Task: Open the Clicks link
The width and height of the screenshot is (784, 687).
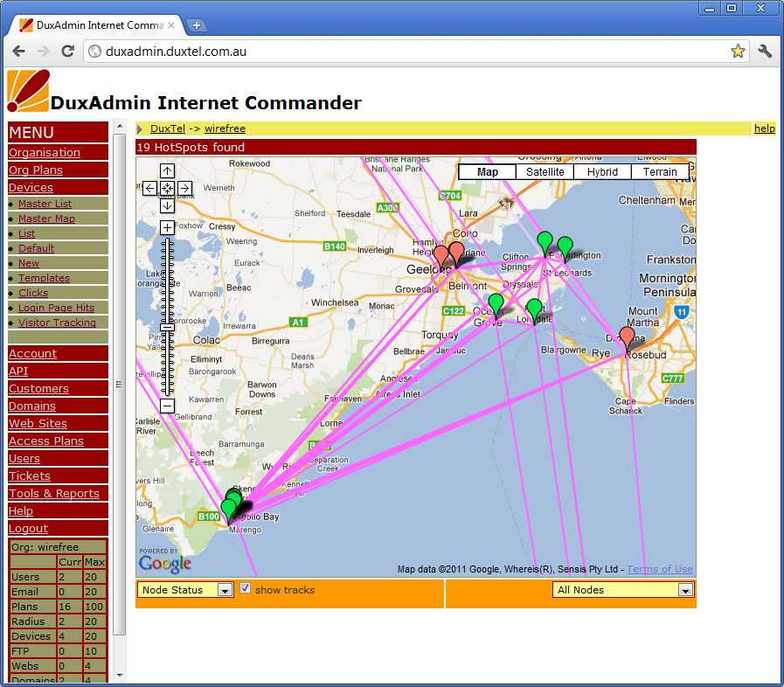Action: pyautogui.click(x=33, y=293)
